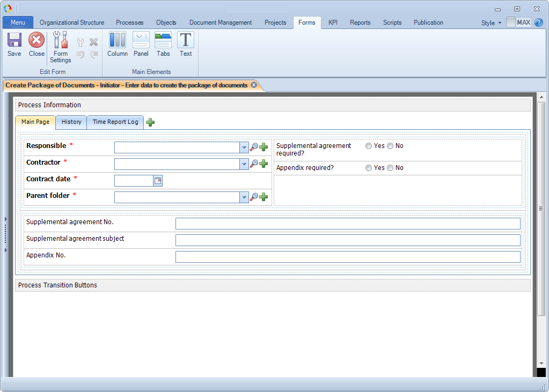Expand the Responsible dropdown arrow
This screenshot has height=392, width=549.
pos(244,147)
